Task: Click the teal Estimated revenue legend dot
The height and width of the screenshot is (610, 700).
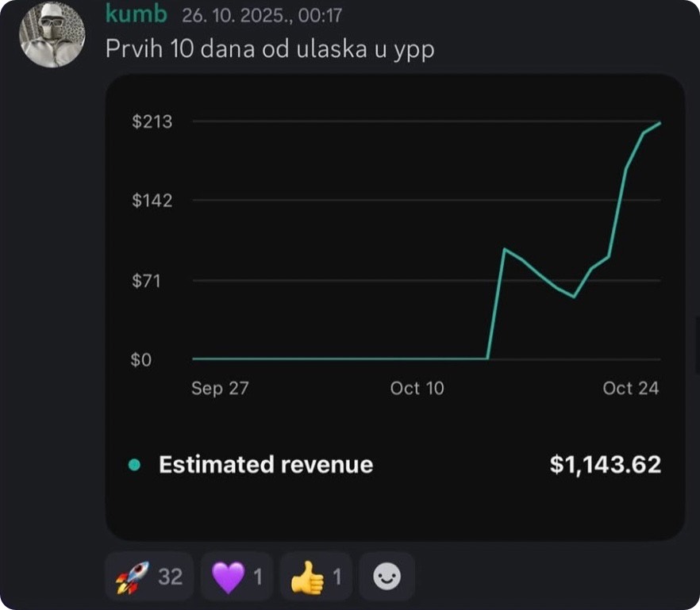Action: point(134,465)
